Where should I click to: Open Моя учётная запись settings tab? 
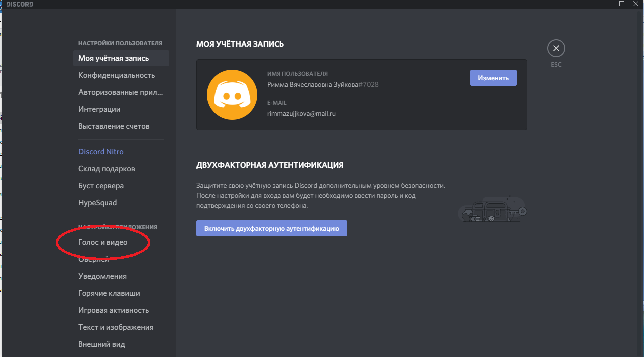[x=121, y=58]
